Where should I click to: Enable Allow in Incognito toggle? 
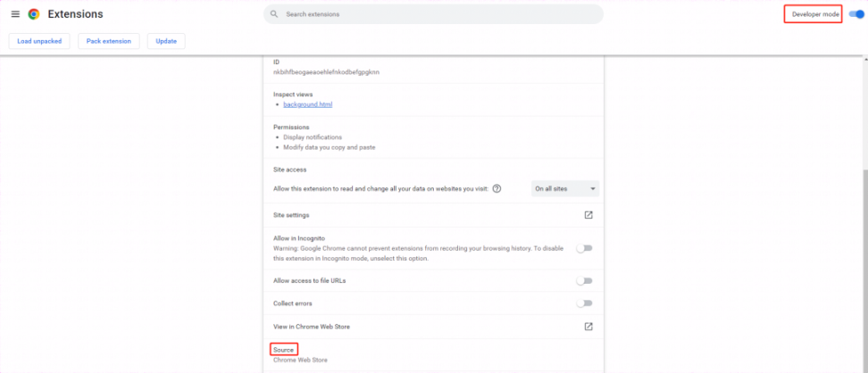585,248
